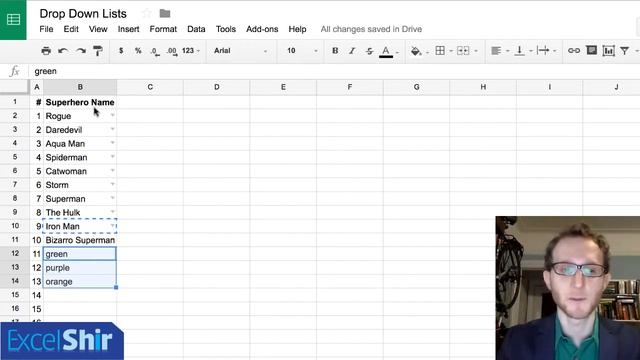Open vertical align options
Screen dimensions: 640x360
pyautogui.click(x=519, y=51)
